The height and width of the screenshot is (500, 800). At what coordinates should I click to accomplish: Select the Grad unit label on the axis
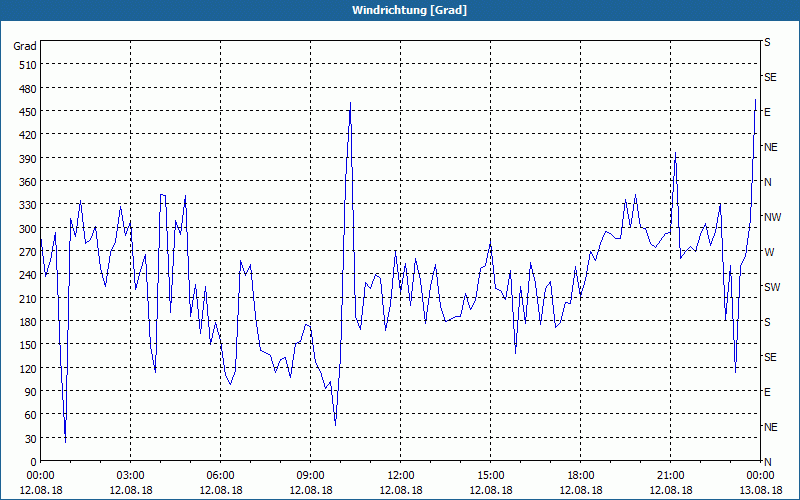tap(25, 46)
